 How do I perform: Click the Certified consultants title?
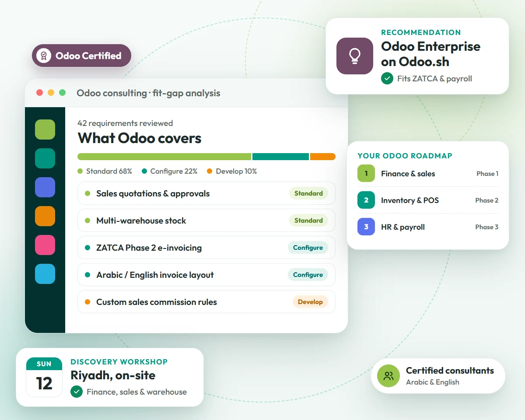(x=450, y=371)
